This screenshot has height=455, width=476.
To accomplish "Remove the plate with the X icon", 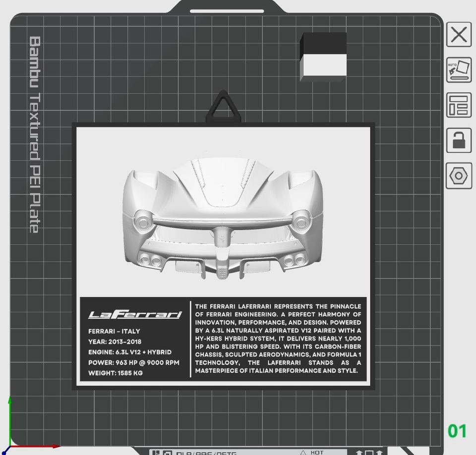I will [x=459, y=34].
